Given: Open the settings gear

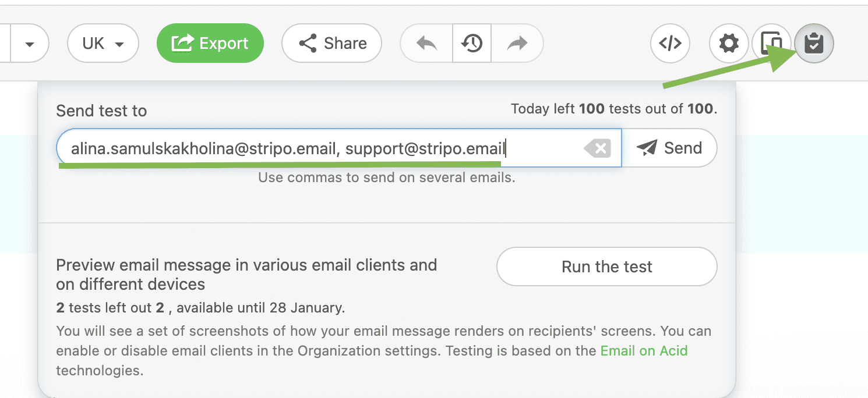Looking at the screenshot, I should tap(729, 43).
